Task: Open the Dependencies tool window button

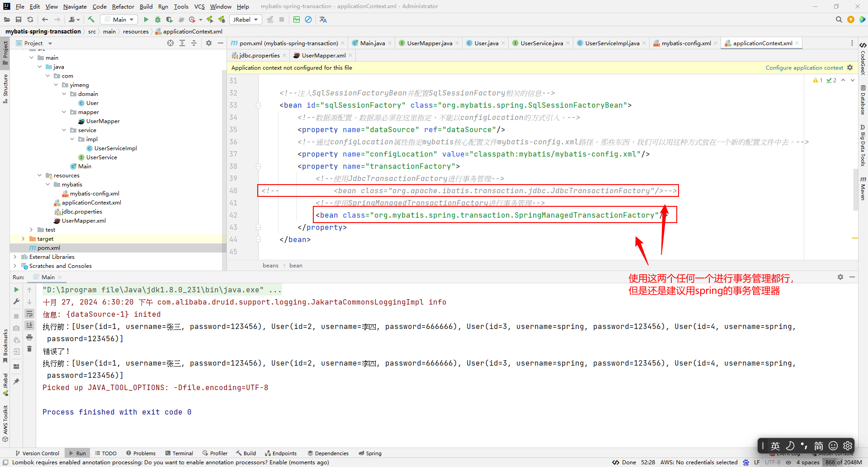Action: coord(328,453)
